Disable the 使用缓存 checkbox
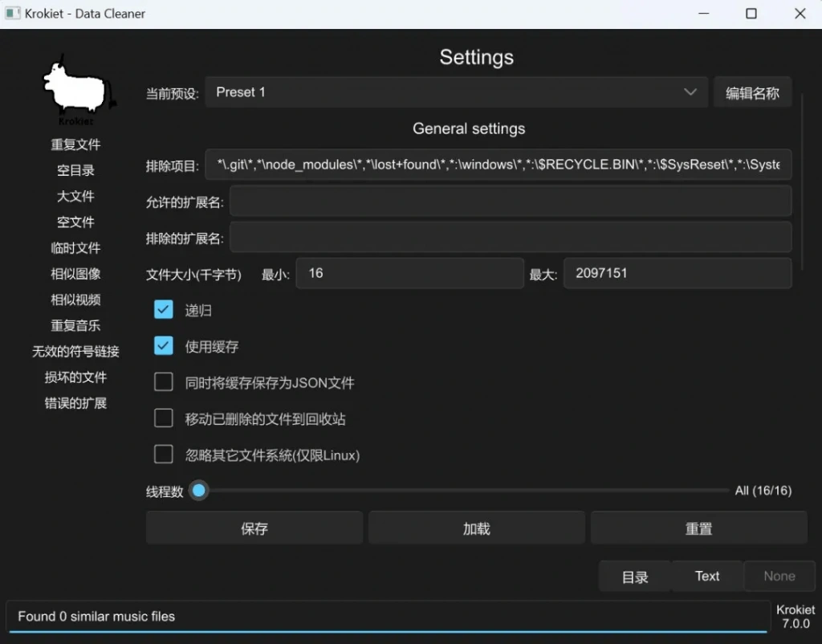This screenshot has height=644, width=822. [164, 346]
